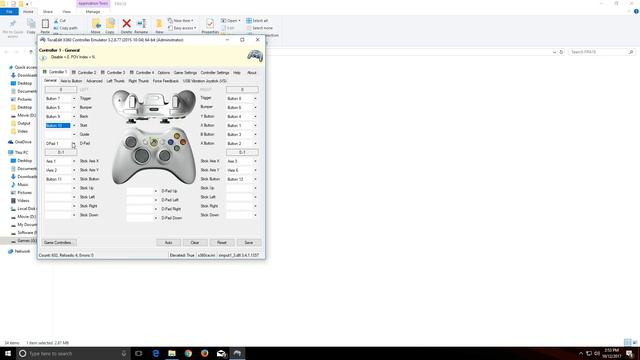Open the New item dropdown in File Explorer
Image resolution: width=640 pixels, height=360 pixels.
click(181, 20)
